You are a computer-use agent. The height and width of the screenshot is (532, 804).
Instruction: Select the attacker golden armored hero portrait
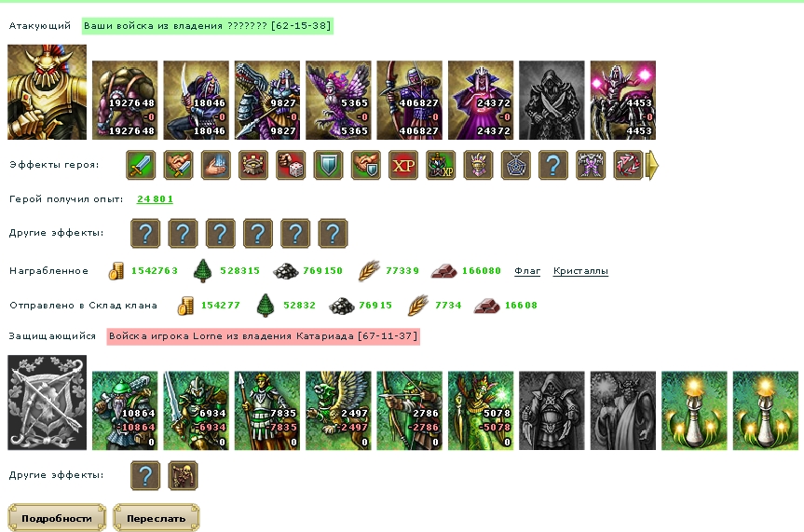pyautogui.click(x=47, y=92)
